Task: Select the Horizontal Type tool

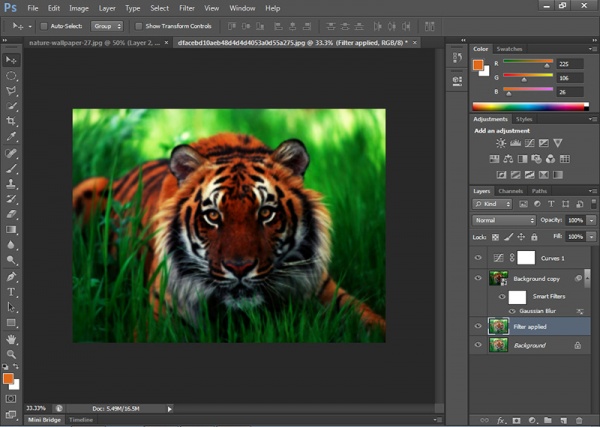Action: pyautogui.click(x=12, y=292)
